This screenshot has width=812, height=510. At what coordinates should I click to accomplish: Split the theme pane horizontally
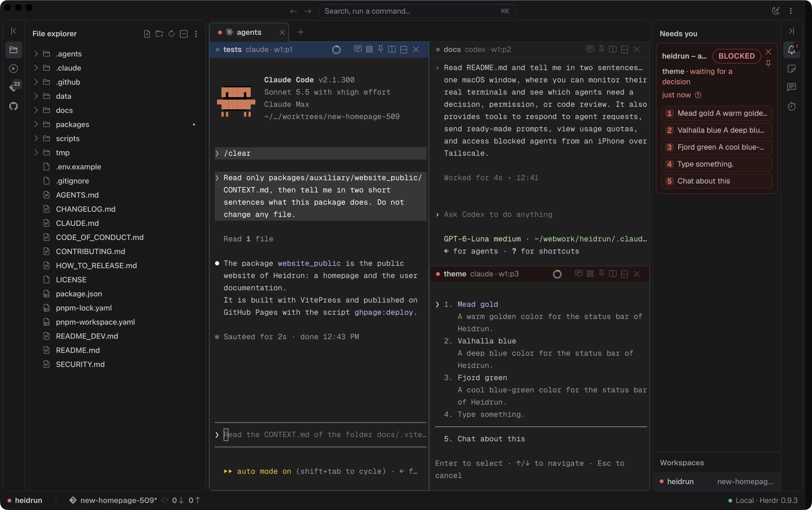tap(624, 274)
